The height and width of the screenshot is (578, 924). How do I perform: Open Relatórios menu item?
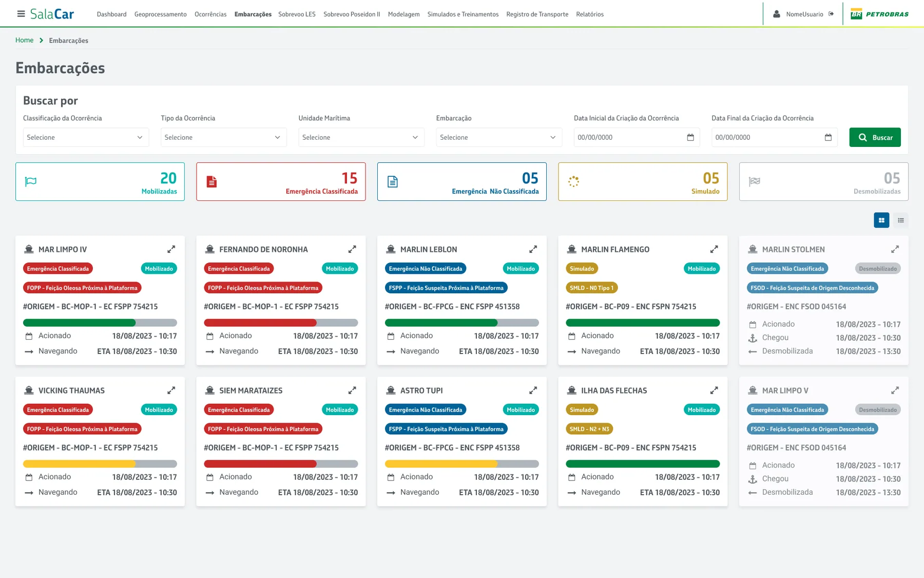tap(590, 14)
